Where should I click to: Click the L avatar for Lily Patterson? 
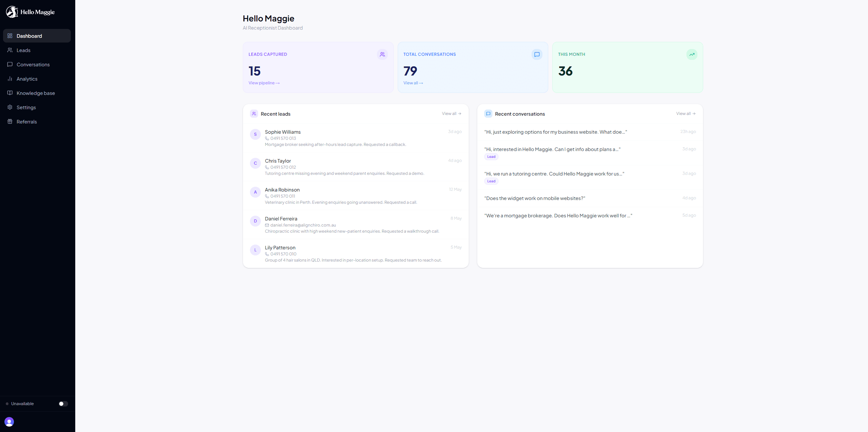(255, 250)
